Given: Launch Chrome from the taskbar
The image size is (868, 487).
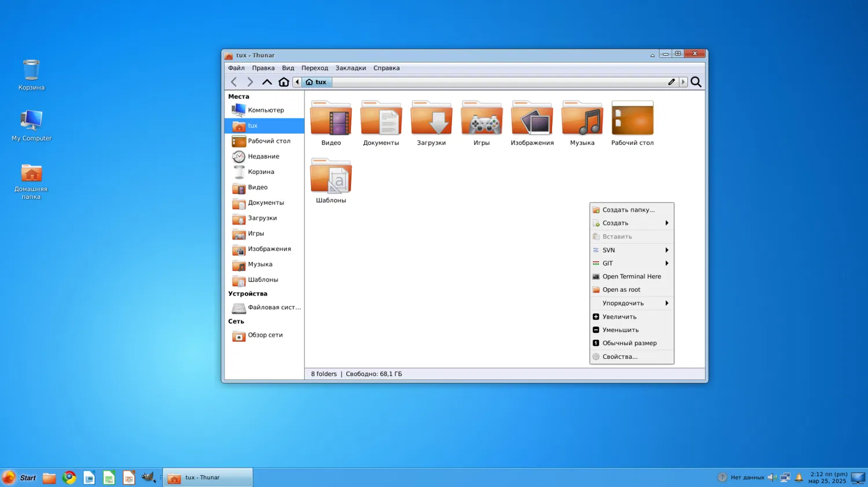Looking at the screenshot, I should click(x=69, y=478).
